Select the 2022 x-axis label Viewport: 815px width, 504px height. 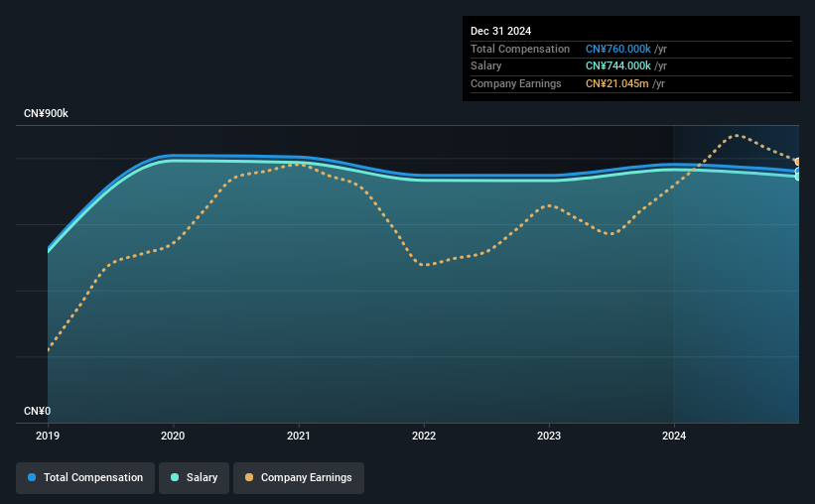(x=424, y=436)
